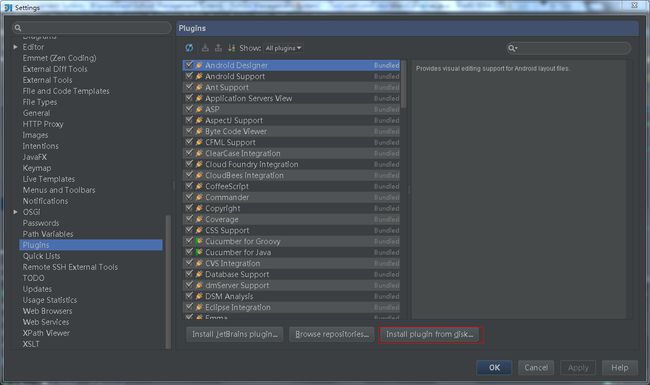Click the Cucumber for Groovy plugin icon

[x=199, y=241]
